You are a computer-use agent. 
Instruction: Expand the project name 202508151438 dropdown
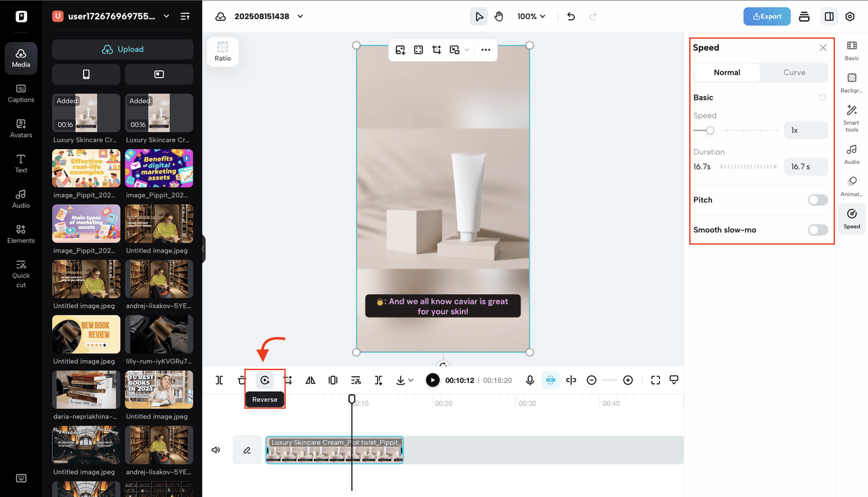point(300,16)
